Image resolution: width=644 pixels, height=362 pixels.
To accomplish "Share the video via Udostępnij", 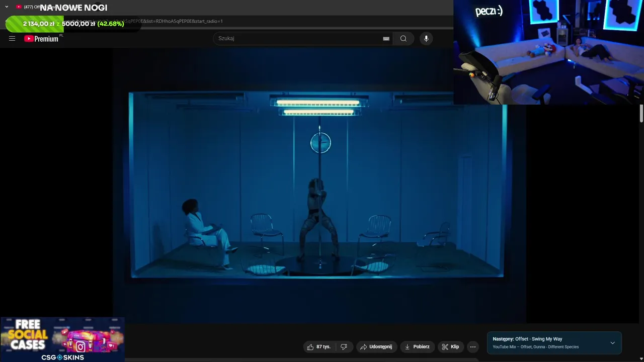I will pos(376,346).
